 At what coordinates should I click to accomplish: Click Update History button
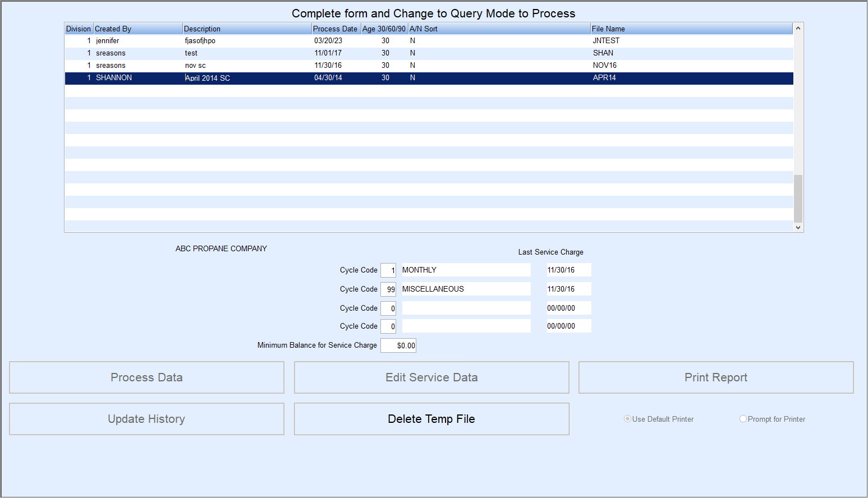pos(146,419)
